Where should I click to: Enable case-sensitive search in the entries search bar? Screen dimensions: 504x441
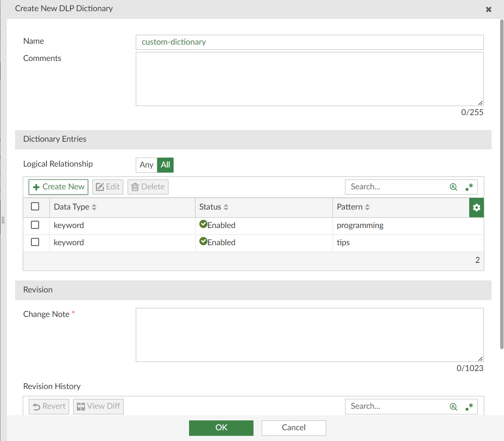click(x=453, y=187)
